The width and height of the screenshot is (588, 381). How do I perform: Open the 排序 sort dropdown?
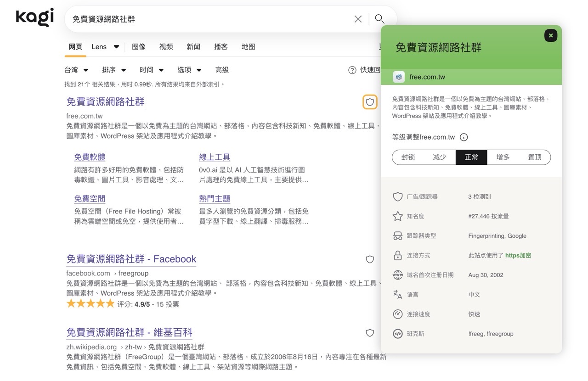(x=114, y=70)
